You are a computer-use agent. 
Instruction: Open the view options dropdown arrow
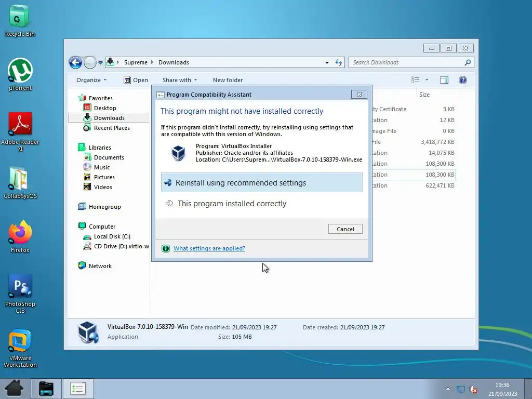pyautogui.click(x=427, y=80)
